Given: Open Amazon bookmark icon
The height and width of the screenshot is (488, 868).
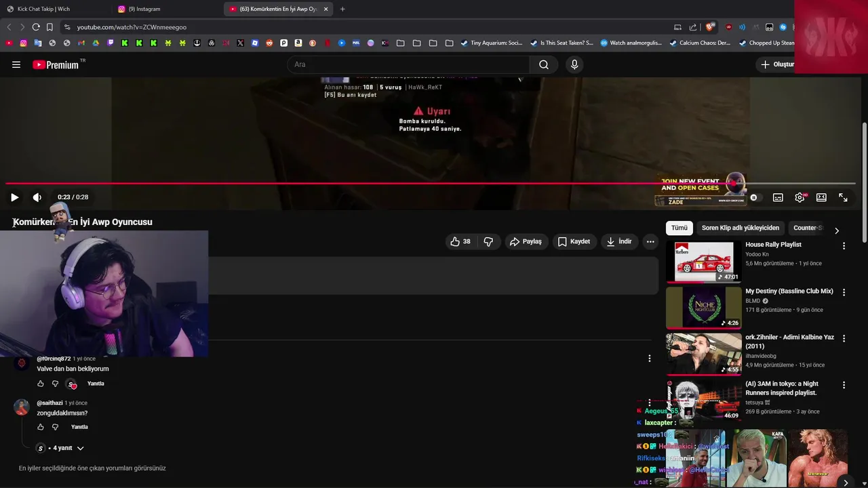Looking at the screenshot, I should (298, 43).
